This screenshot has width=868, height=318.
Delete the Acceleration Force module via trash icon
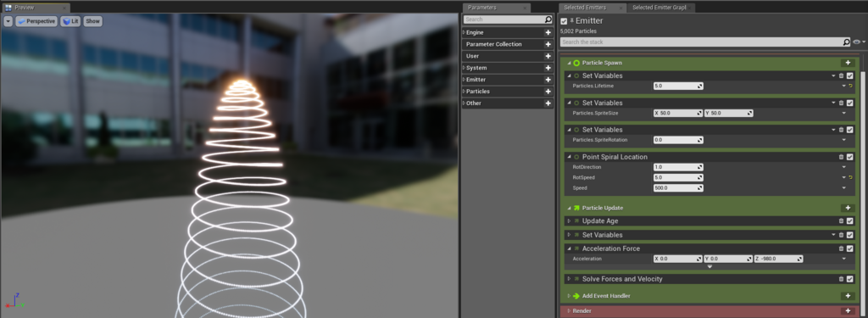point(842,248)
